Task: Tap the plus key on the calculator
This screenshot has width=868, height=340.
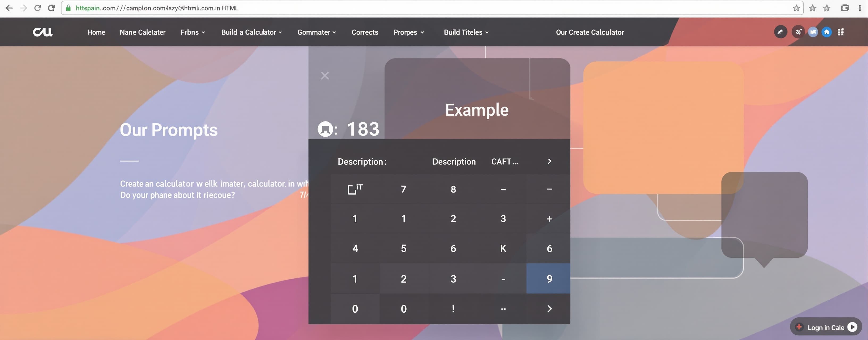Action: coord(549,219)
